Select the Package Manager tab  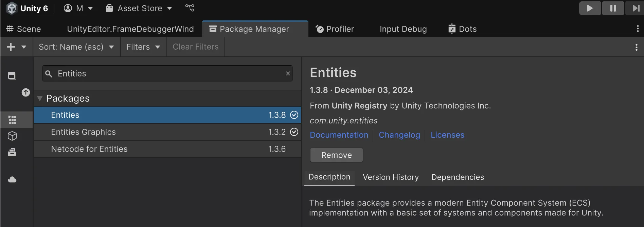tap(255, 29)
